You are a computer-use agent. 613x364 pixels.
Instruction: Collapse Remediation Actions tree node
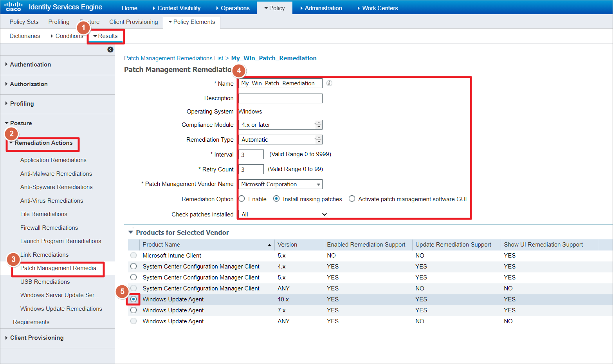[x=11, y=143]
